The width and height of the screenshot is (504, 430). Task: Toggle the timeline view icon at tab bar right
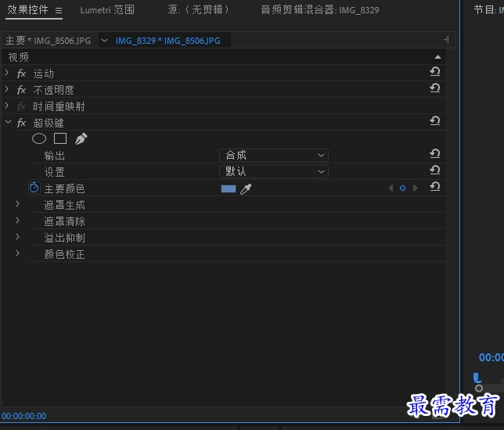point(446,40)
